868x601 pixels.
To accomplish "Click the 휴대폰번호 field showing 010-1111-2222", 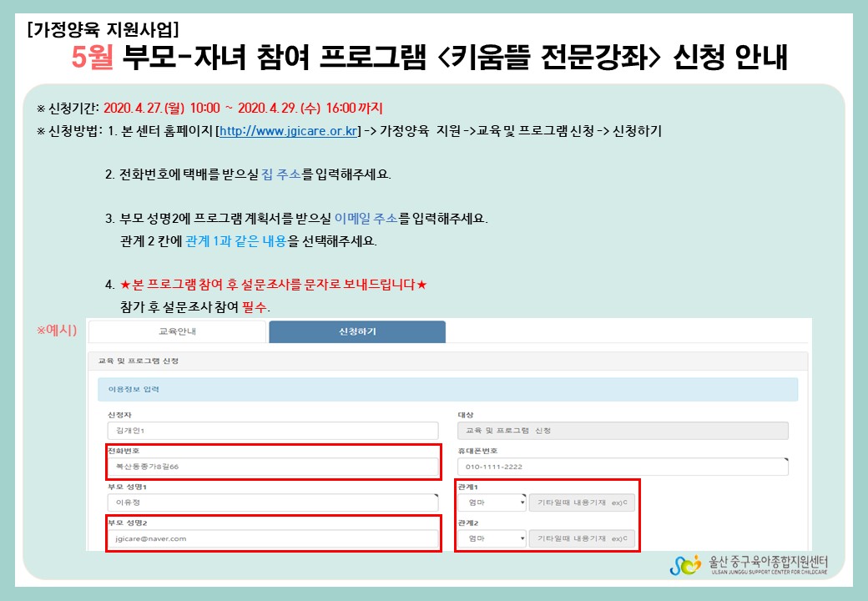I will pos(623,467).
